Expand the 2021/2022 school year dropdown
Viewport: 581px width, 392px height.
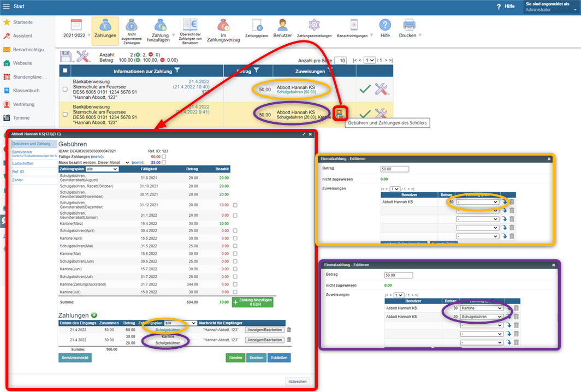click(76, 36)
